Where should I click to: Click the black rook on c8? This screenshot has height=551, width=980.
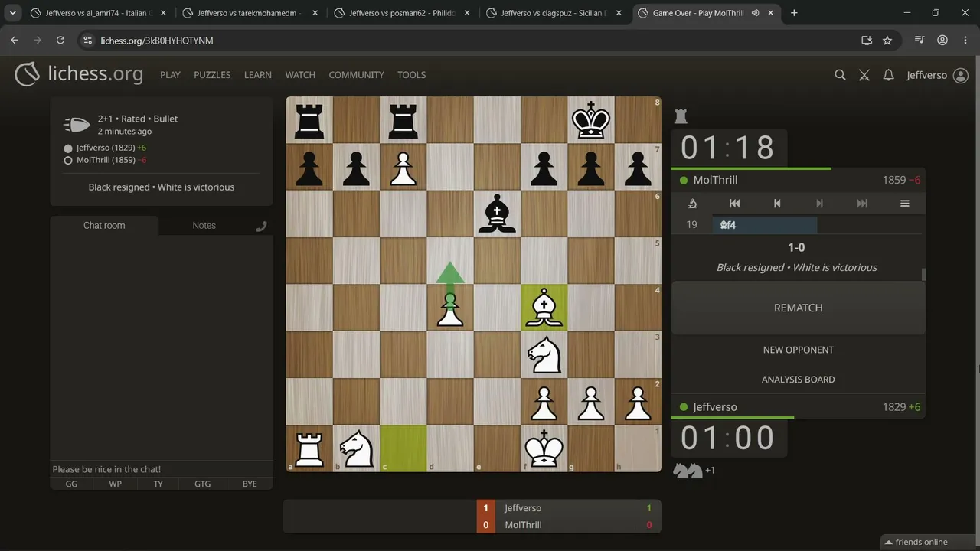pyautogui.click(x=403, y=120)
